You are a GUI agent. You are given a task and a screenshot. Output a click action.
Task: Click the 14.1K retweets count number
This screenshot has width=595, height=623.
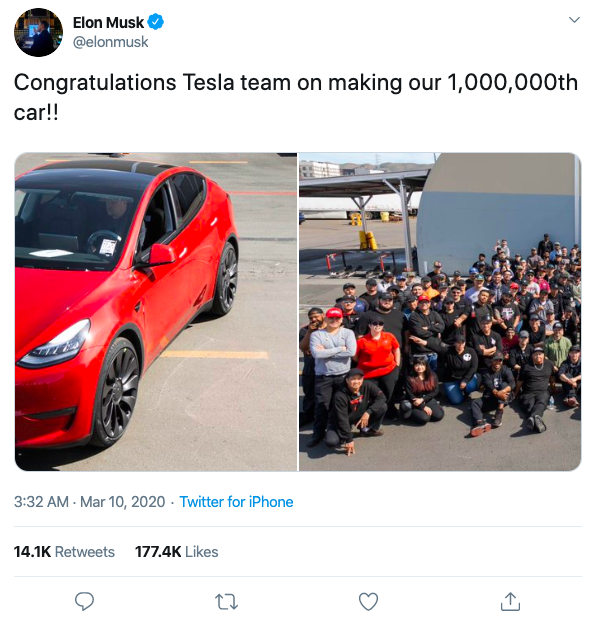[x=32, y=552]
